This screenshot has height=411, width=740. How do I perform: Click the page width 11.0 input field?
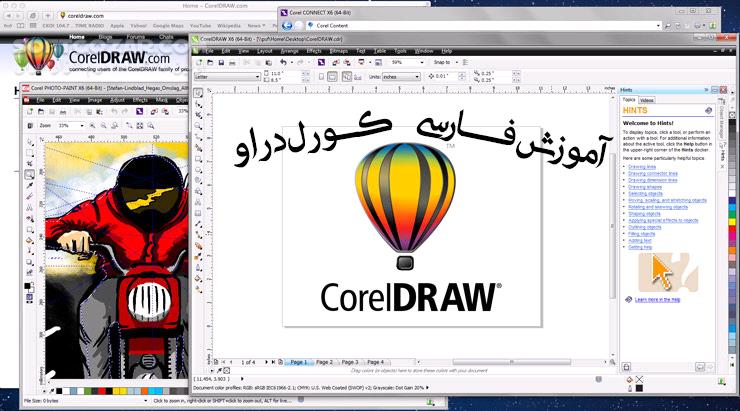(285, 73)
